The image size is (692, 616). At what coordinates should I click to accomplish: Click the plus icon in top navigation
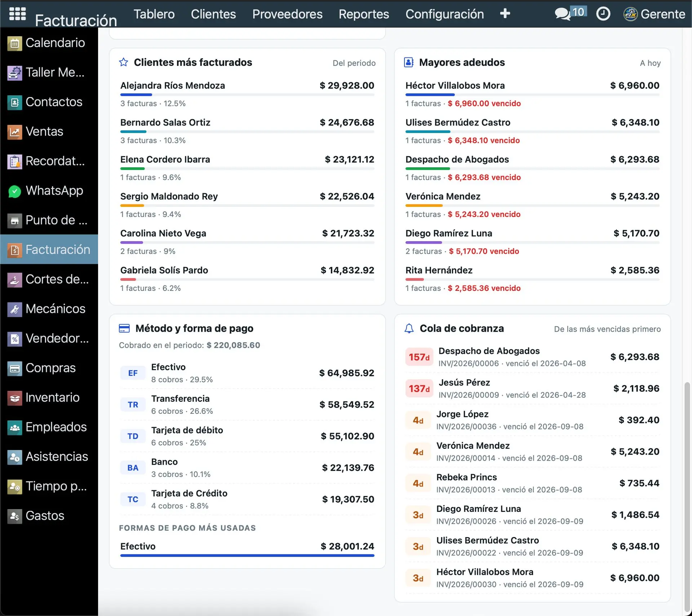click(x=505, y=14)
